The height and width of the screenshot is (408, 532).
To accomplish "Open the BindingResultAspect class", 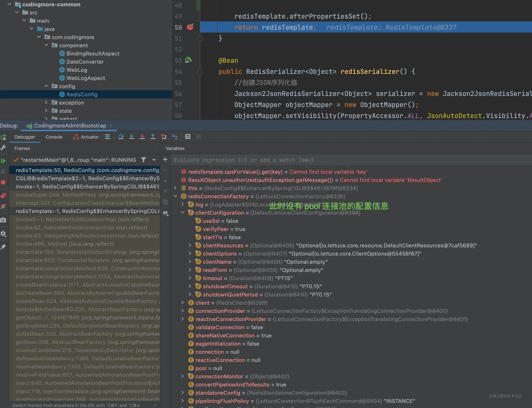I will pos(93,53).
